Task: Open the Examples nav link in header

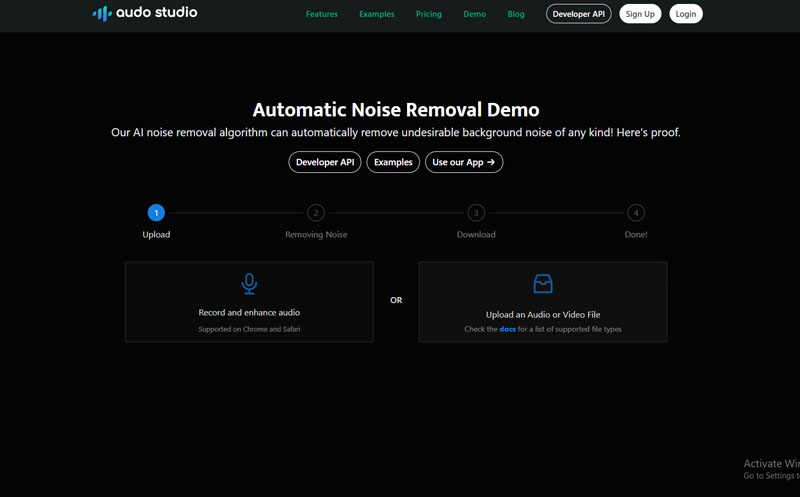Action: point(377,14)
